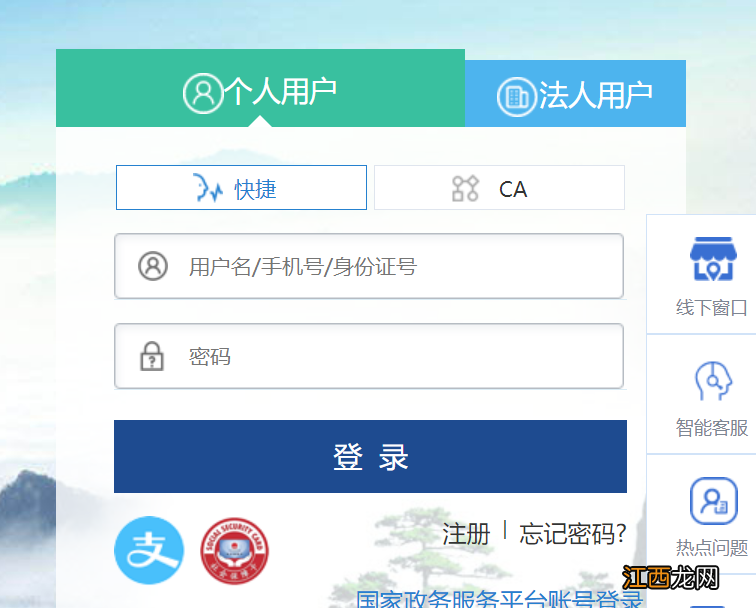The image size is (756, 608).
Task: Switch to the 个人用户 tab
Action: tap(260, 88)
